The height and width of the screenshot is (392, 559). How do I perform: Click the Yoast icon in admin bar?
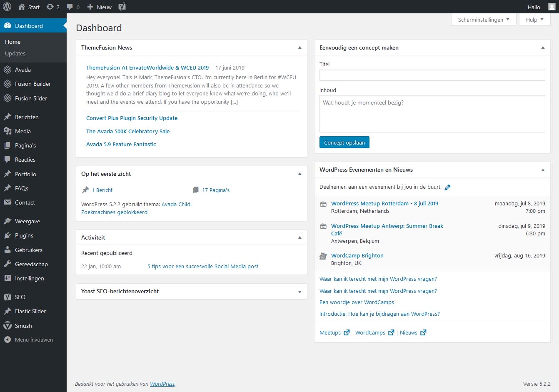pos(122,7)
